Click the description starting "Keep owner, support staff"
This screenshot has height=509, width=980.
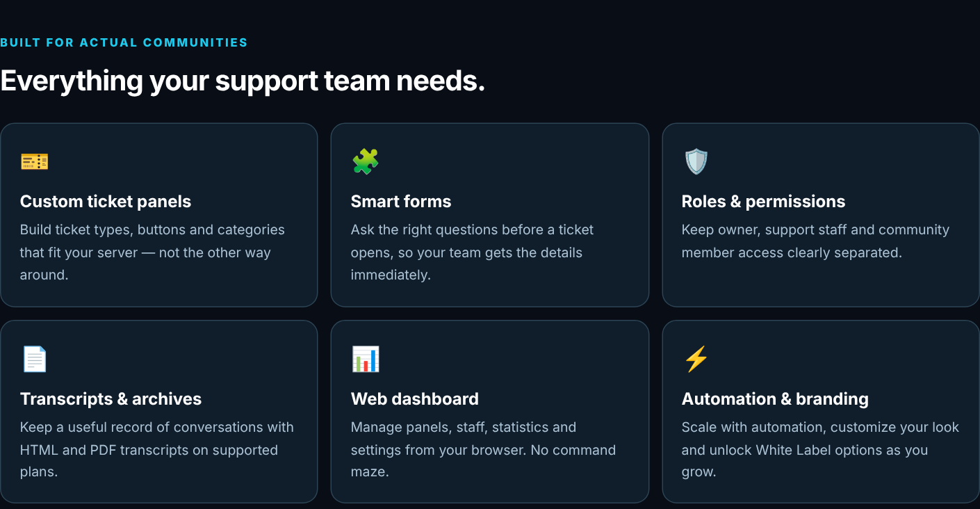pos(815,241)
